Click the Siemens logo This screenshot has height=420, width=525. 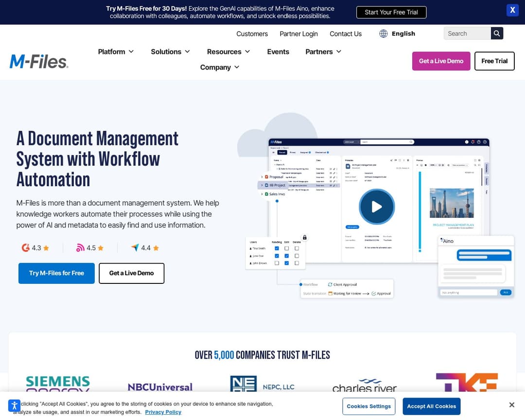[58, 384]
